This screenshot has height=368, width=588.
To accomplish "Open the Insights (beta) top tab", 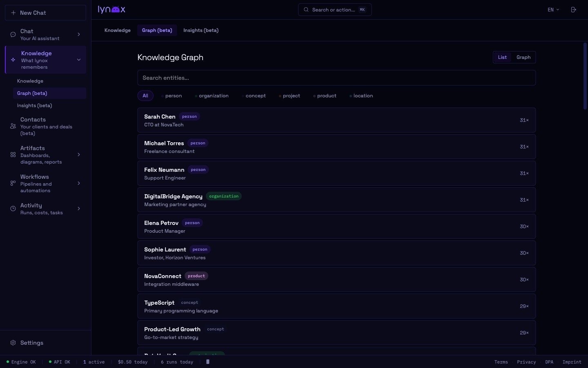I will click(x=200, y=30).
